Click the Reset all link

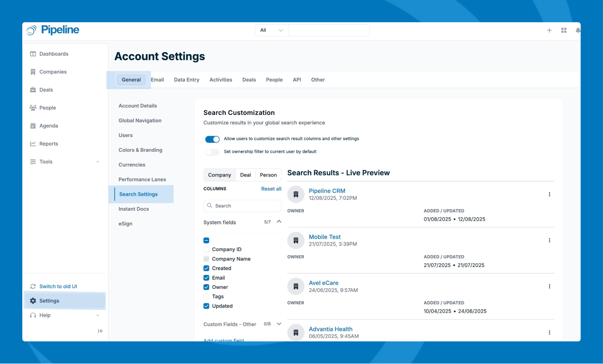pyautogui.click(x=271, y=189)
